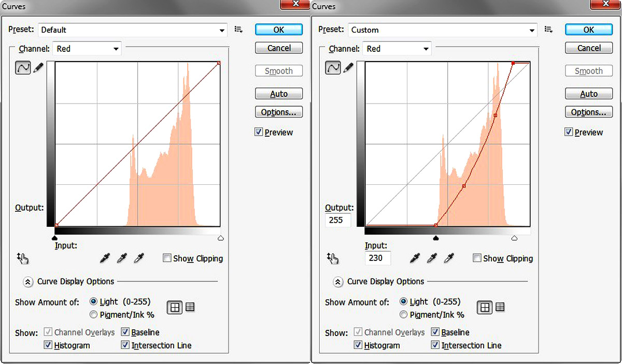This screenshot has height=364, width=622.
Task: Click the black point slider under right curve
Action: tap(436, 238)
